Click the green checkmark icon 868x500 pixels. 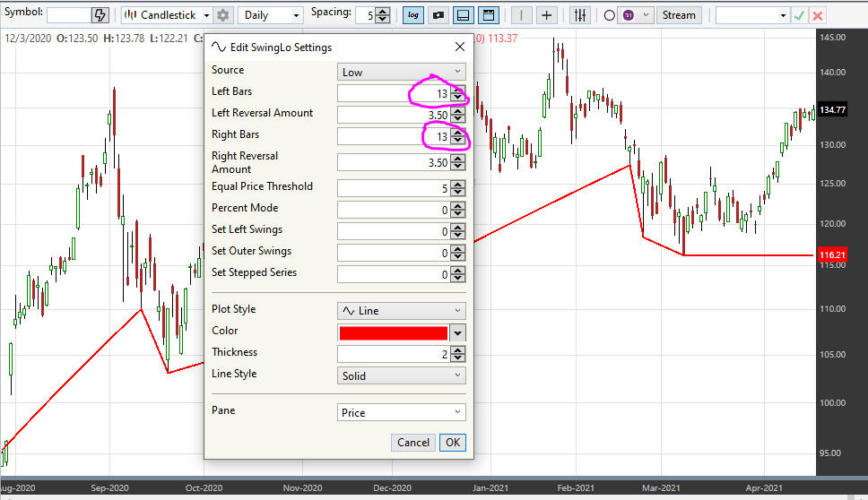tap(799, 15)
